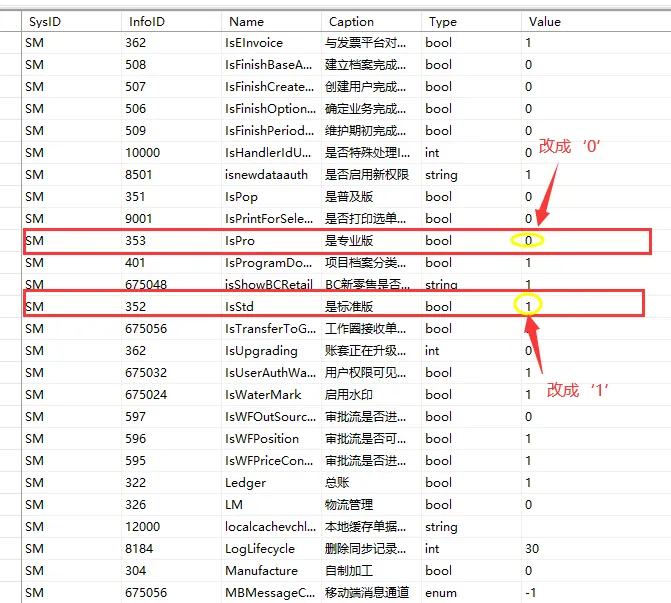The height and width of the screenshot is (603, 671).
Task: Click the LogLifecycle value cell showing 30
Action: point(532,548)
